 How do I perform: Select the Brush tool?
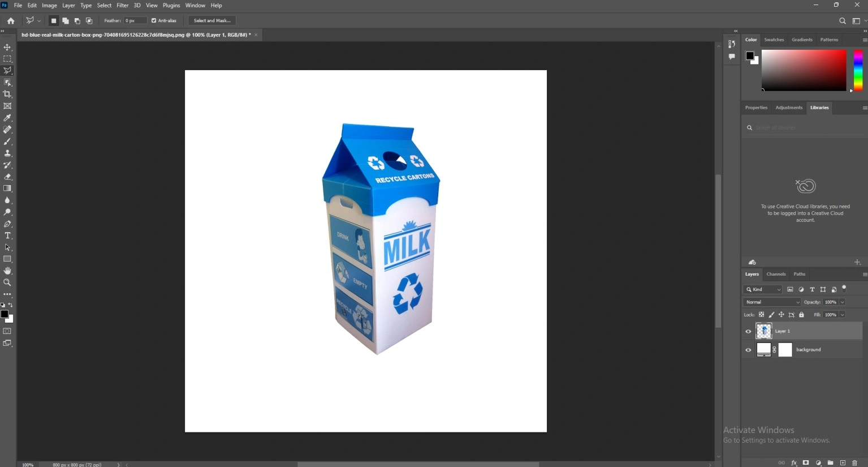(7, 142)
